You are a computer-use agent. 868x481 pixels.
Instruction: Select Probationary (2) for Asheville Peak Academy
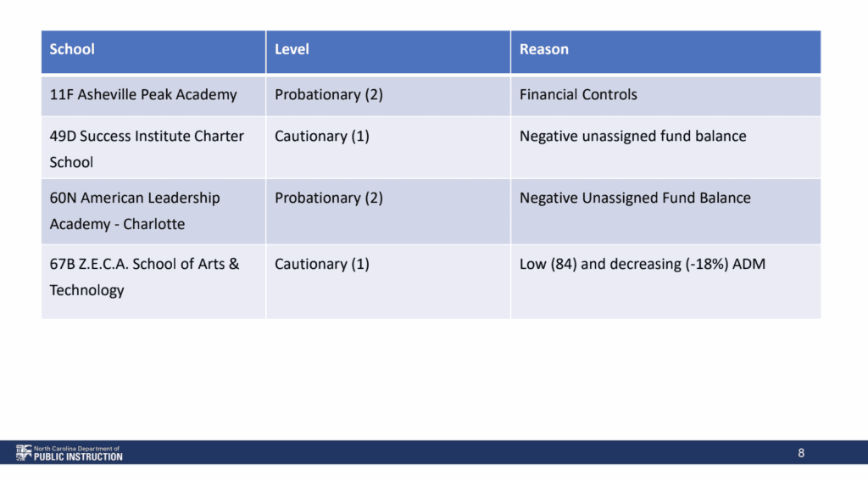click(329, 95)
